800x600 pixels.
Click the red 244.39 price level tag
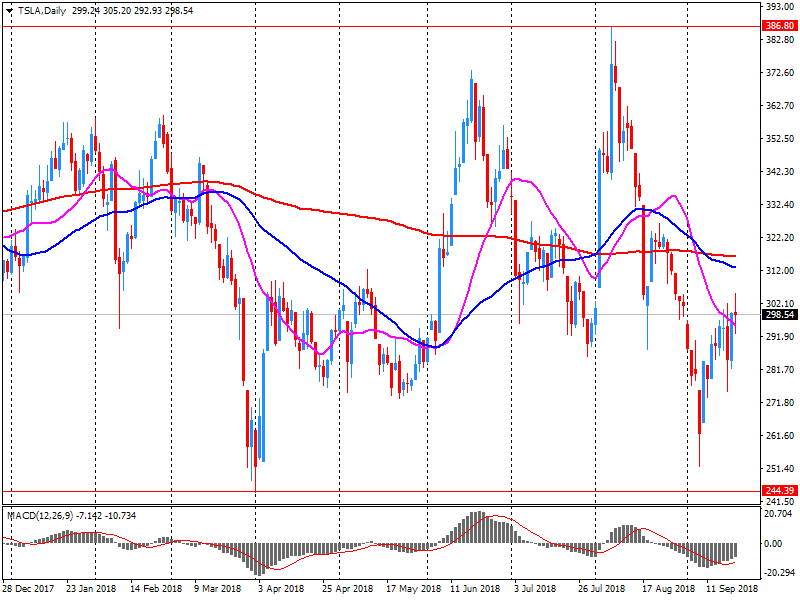point(778,490)
